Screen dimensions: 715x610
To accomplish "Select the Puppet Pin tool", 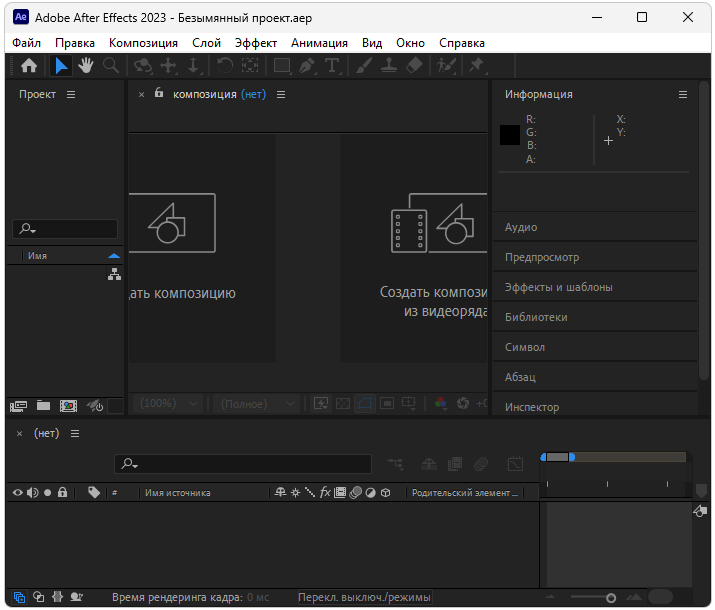I will pos(477,66).
